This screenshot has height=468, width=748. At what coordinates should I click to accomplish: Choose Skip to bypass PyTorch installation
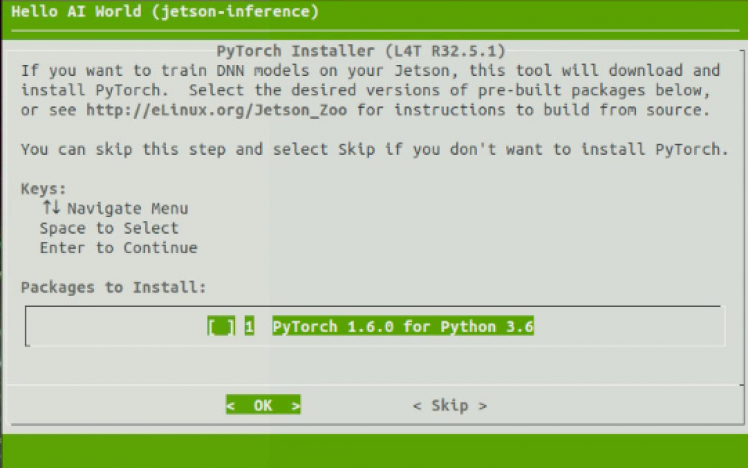pyautogui.click(x=449, y=405)
